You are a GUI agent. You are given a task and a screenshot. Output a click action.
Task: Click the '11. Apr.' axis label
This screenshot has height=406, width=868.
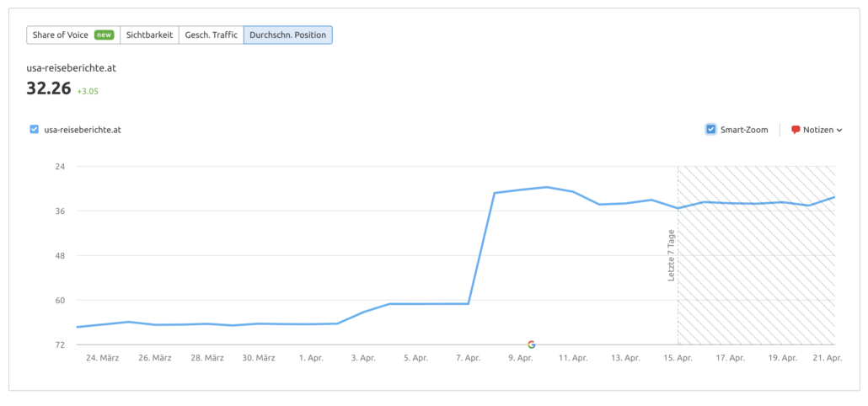pyautogui.click(x=573, y=358)
